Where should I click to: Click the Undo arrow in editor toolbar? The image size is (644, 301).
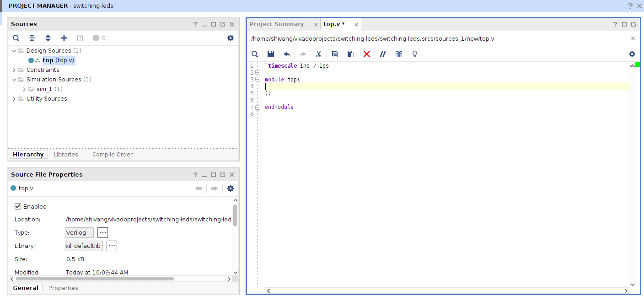click(x=287, y=54)
